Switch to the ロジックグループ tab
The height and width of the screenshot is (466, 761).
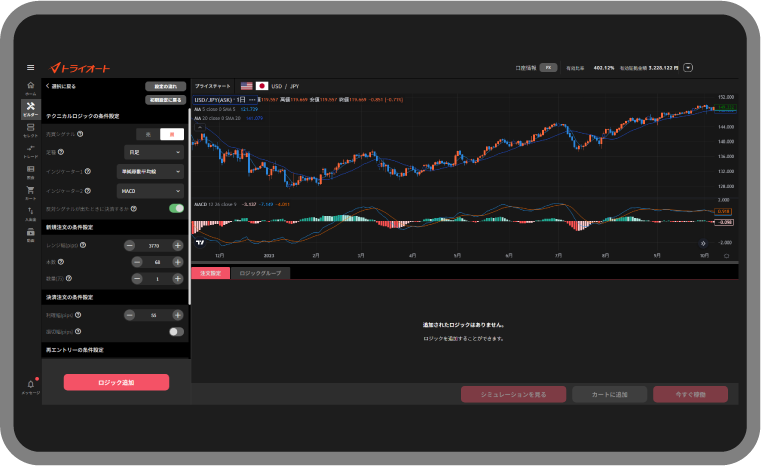click(260, 273)
